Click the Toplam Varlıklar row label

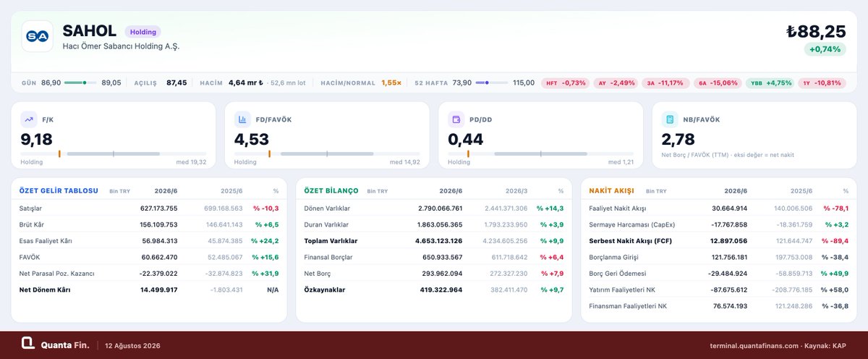point(330,240)
